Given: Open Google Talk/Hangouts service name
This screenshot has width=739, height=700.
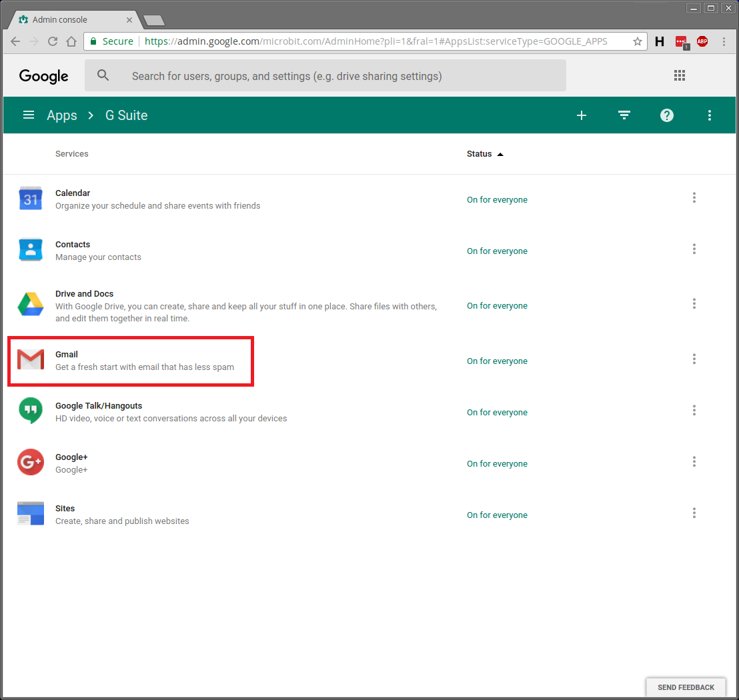Looking at the screenshot, I should [99, 405].
